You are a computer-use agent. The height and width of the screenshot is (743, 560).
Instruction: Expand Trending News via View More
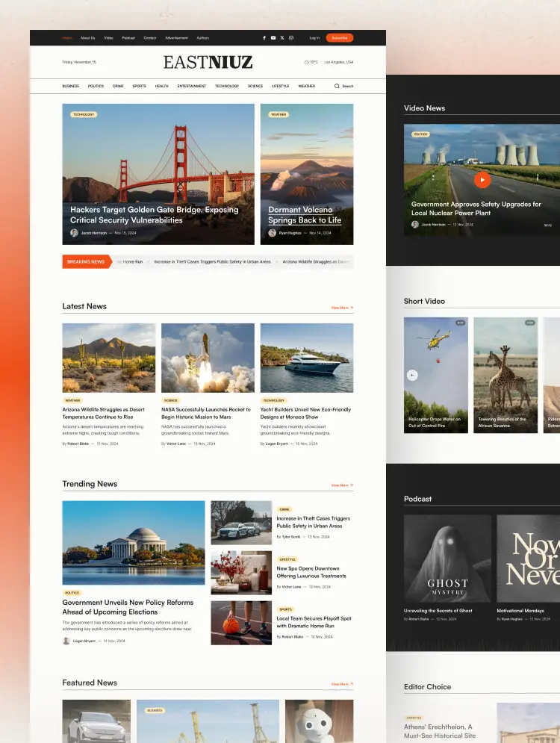pos(342,485)
